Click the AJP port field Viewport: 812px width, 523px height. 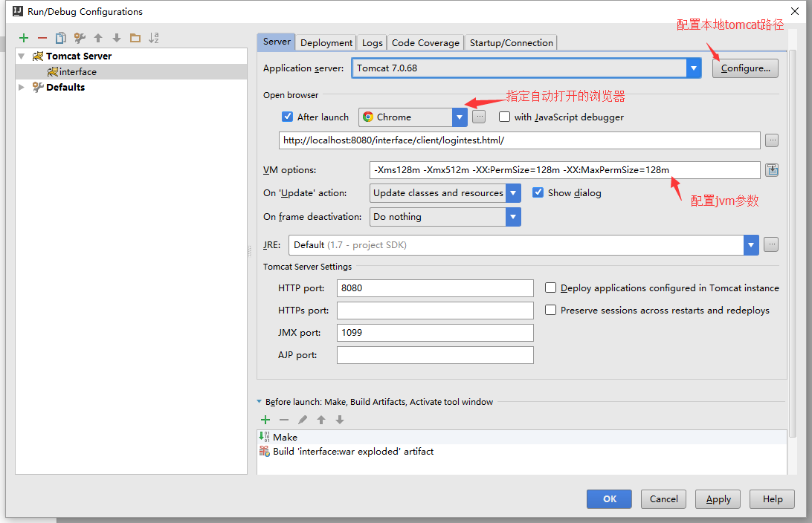tap(435, 355)
